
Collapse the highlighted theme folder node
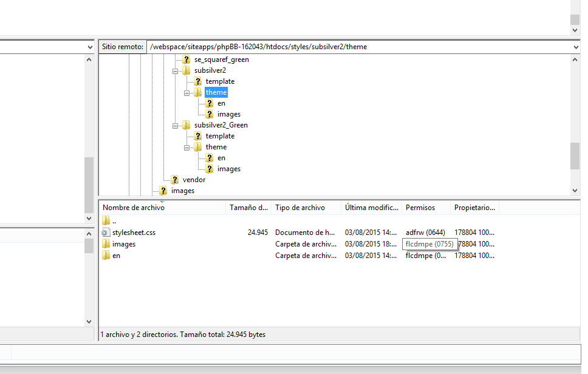coord(187,92)
